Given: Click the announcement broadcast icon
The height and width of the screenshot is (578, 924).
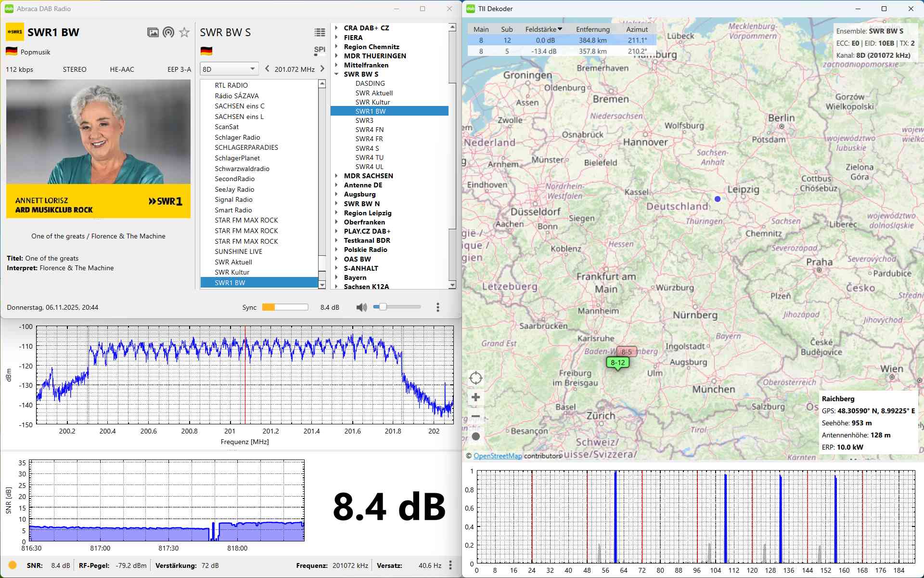Looking at the screenshot, I should tap(168, 32).
